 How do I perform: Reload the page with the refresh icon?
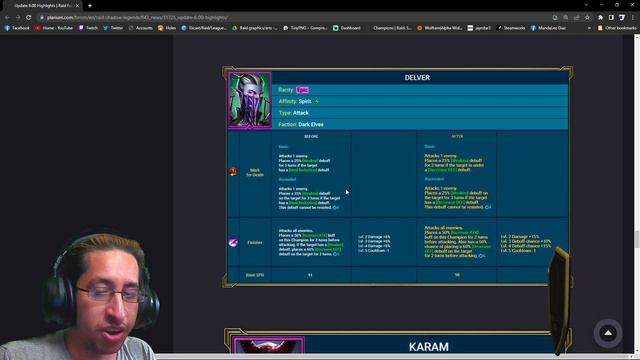click(x=29, y=18)
